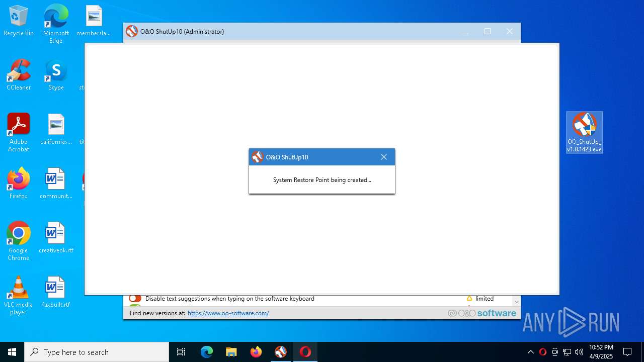
Task: Select the californias... image file
Action: (x=56, y=129)
